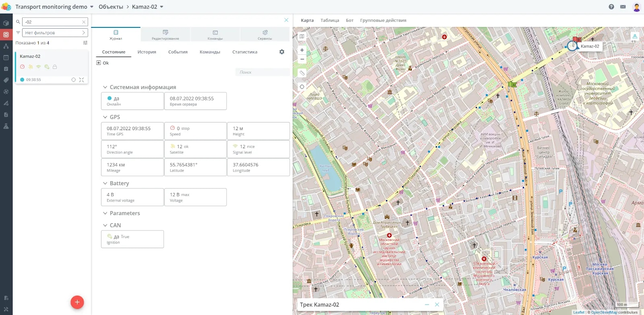
Task: Clear the search field with X icon
Action: tap(84, 22)
